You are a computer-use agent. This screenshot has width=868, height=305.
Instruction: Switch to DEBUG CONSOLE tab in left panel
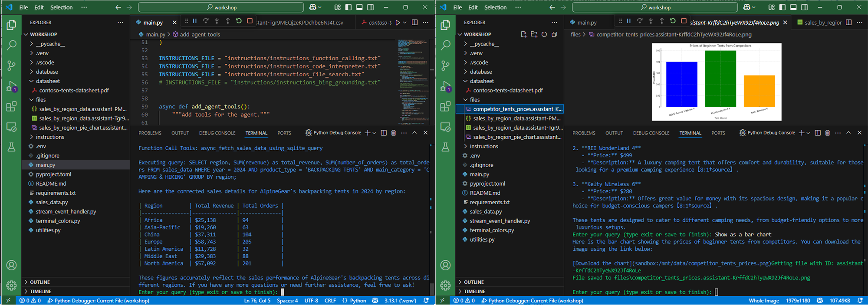(x=217, y=133)
